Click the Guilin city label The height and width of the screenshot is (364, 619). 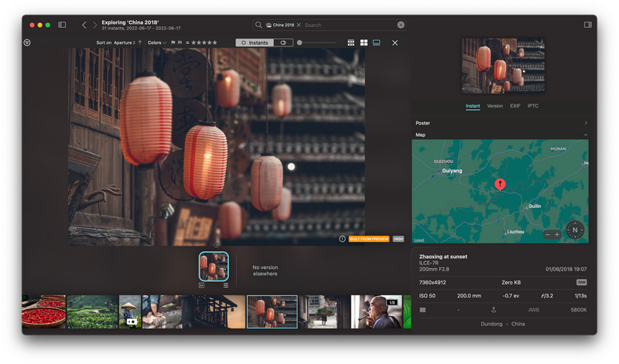point(535,206)
